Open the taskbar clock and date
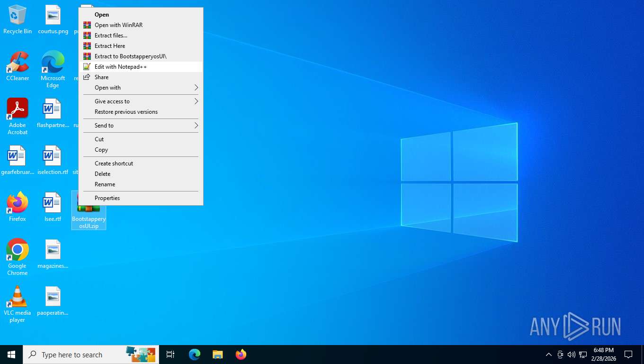Image resolution: width=644 pixels, height=364 pixels. tap(603, 355)
